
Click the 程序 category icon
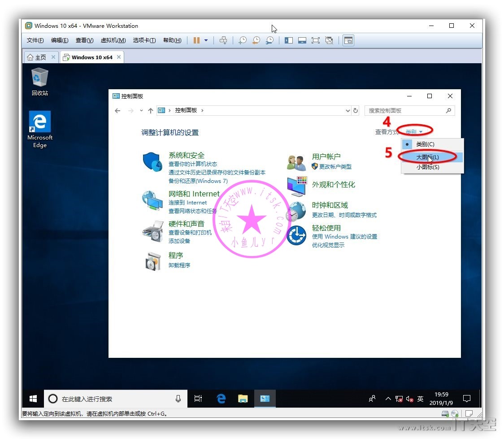point(152,261)
